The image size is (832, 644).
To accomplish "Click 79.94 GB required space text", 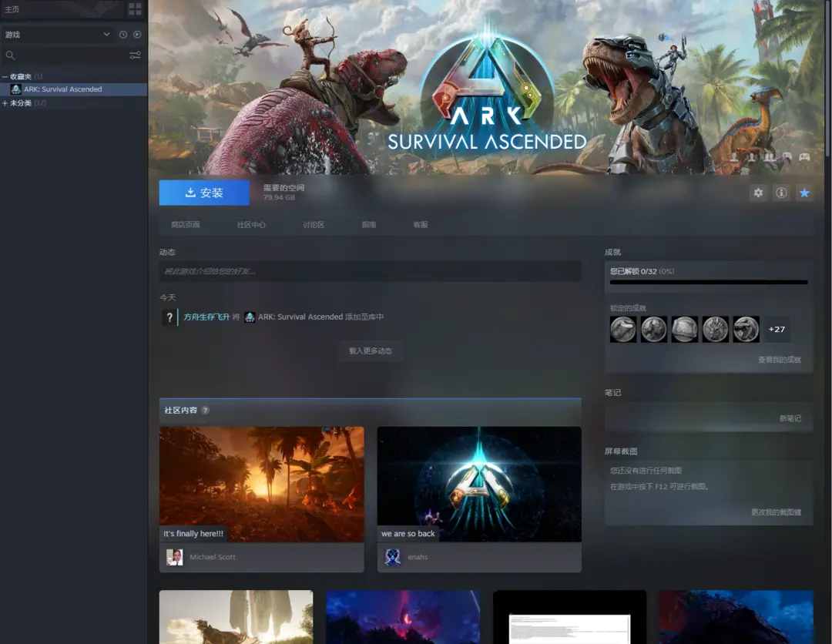I will 279,198.
